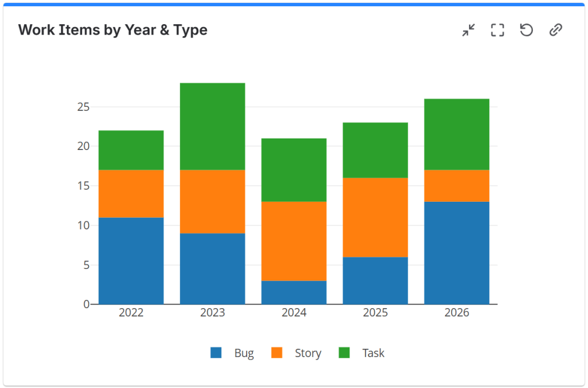Image resolution: width=588 pixels, height=388 pixels.
Task: Click the collapse arrows icon
Action: [468, 30]
